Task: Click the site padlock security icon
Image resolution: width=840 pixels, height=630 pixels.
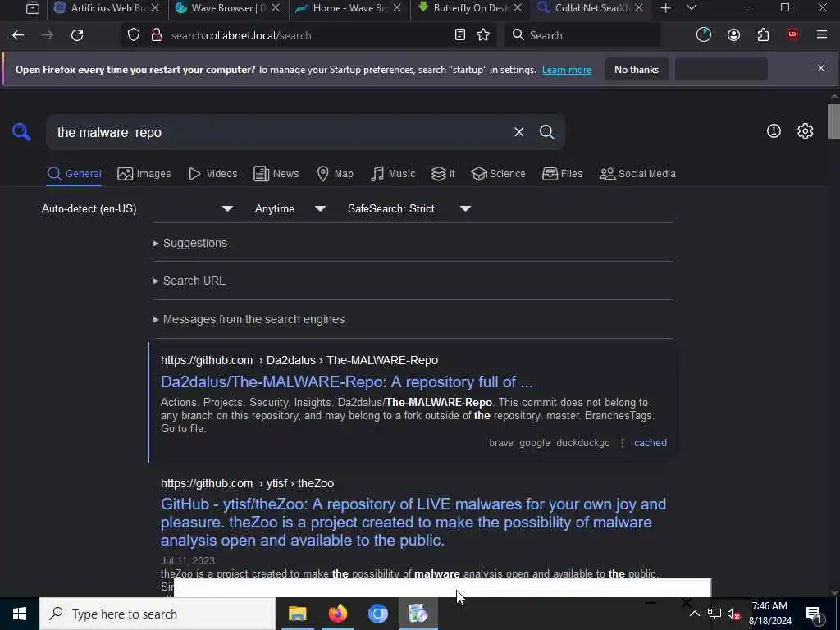Action: coord(157,35)
